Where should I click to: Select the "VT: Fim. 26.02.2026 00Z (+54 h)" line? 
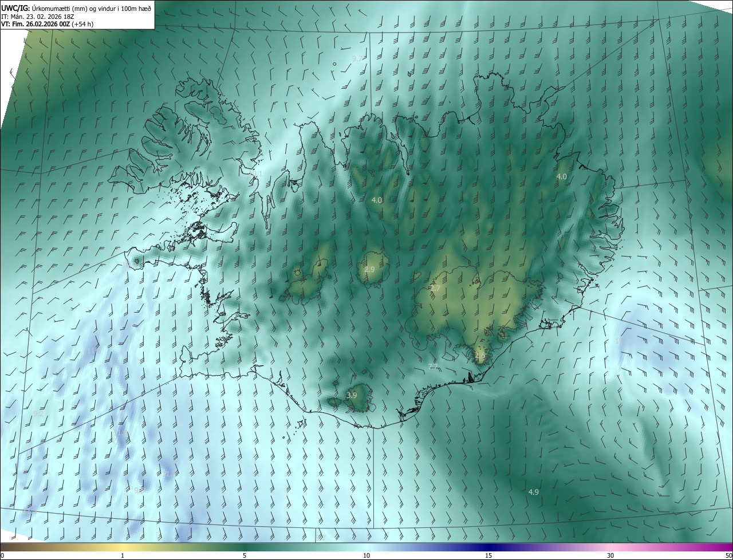pos(48,24)
